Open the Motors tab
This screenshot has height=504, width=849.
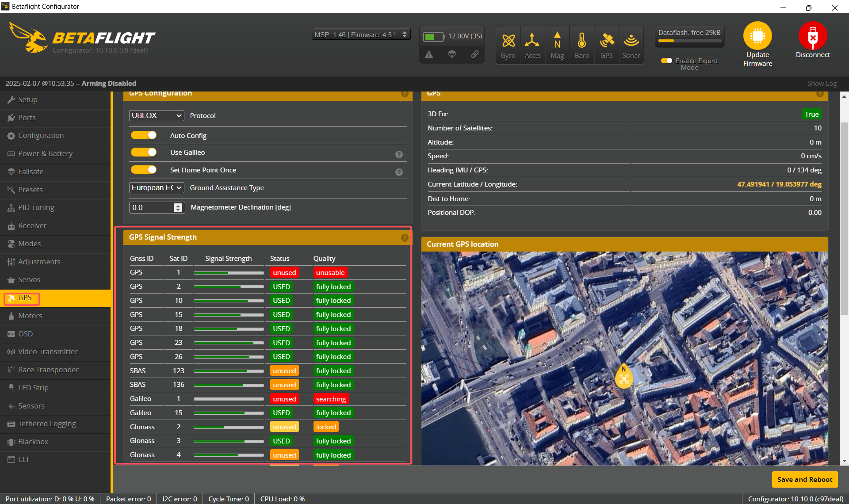(55, 316)
